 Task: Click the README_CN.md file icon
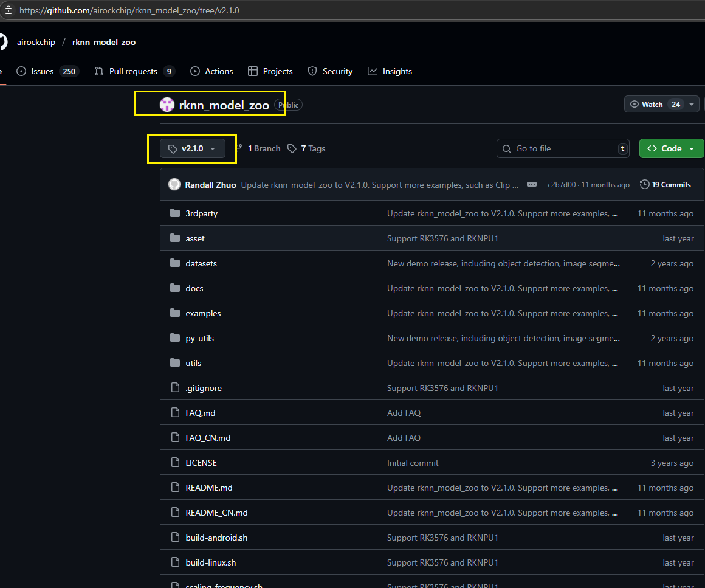(176, 512)
